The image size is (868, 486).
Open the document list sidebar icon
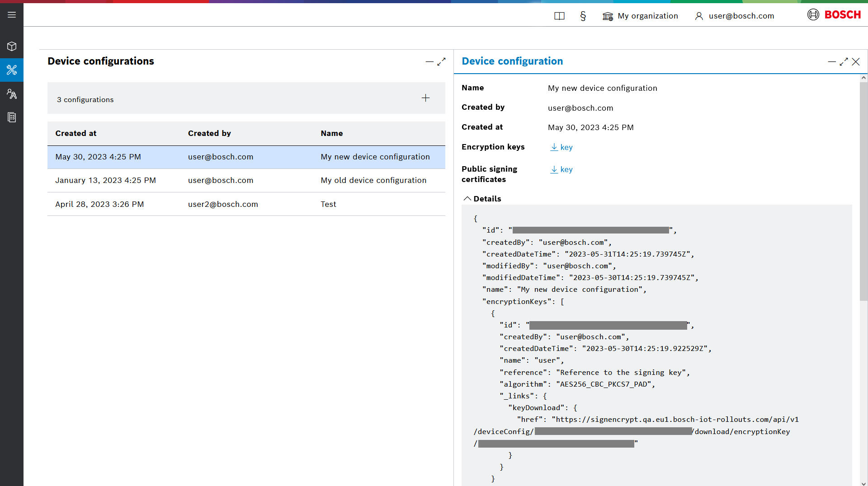click(x=12, y=117)
